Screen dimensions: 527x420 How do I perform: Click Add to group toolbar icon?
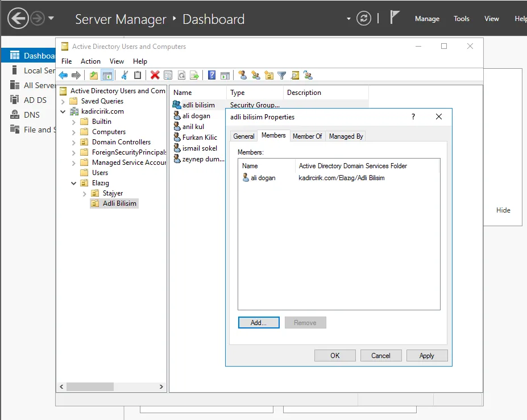coord(308,75)
